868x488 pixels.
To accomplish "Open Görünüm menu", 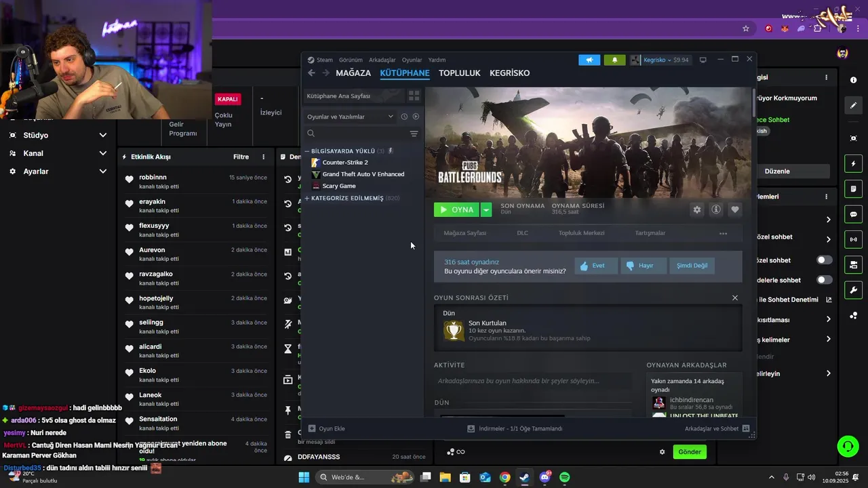I will click(351, 60).
